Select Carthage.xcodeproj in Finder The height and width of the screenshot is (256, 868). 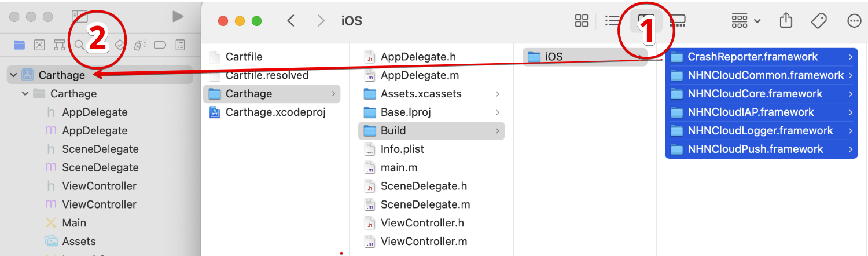[275, 112]
